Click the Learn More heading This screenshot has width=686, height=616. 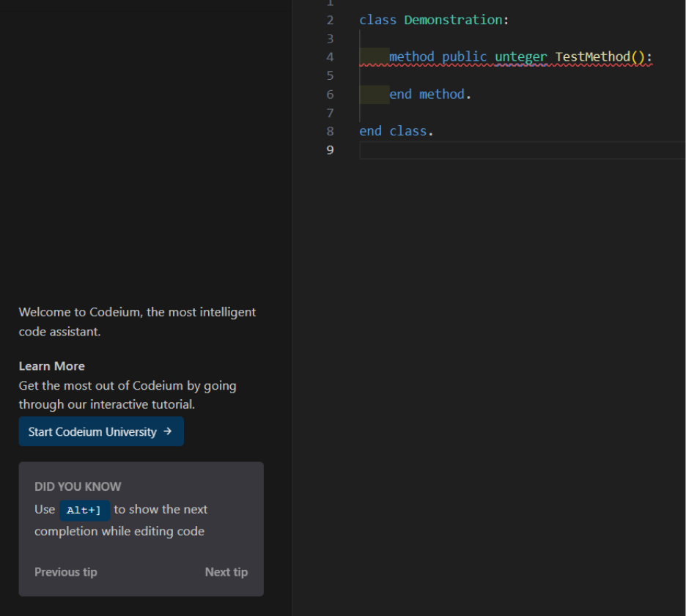(51, 366)
